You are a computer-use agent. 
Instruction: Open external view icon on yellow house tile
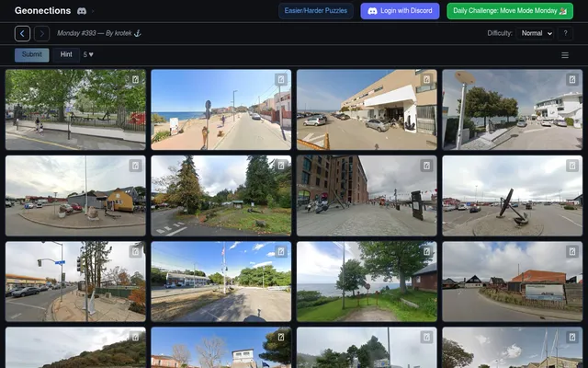pos(135,166)
